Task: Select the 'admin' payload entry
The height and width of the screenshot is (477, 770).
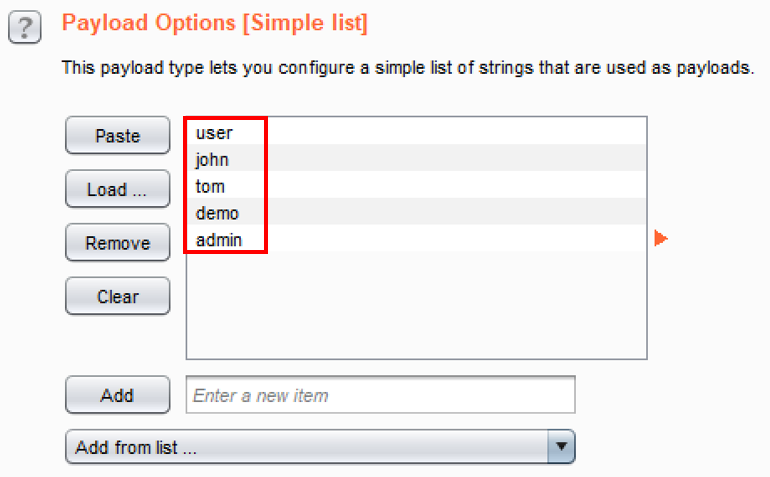Action: 219,240
